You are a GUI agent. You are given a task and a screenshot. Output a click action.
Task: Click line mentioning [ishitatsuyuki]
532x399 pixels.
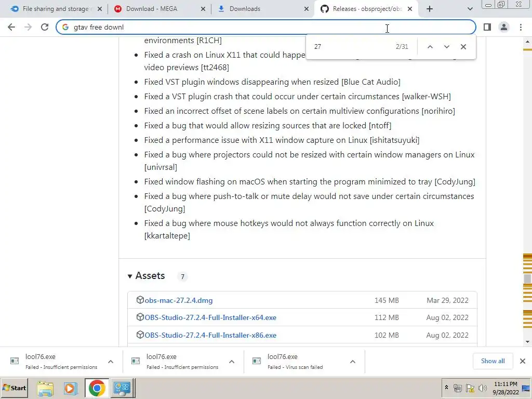point(282,140)
